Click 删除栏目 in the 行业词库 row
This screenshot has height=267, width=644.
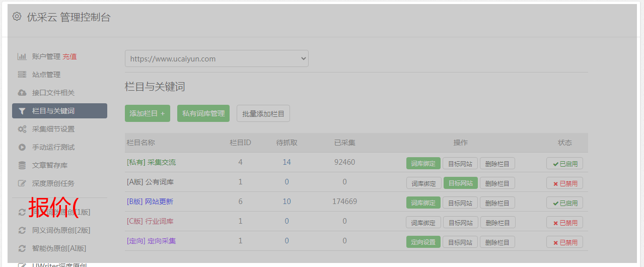(x=497, y=222)
